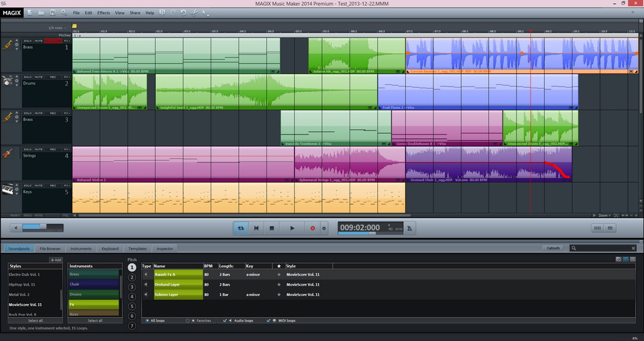Screen dimensions: 644x341
Task: Click Select all under Instruments list
Action: [95, 320]
